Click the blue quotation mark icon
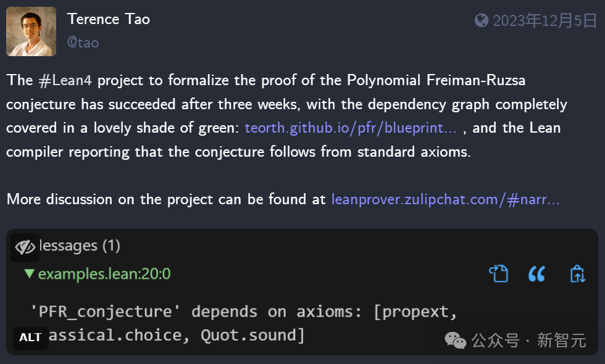 (536, 274)
